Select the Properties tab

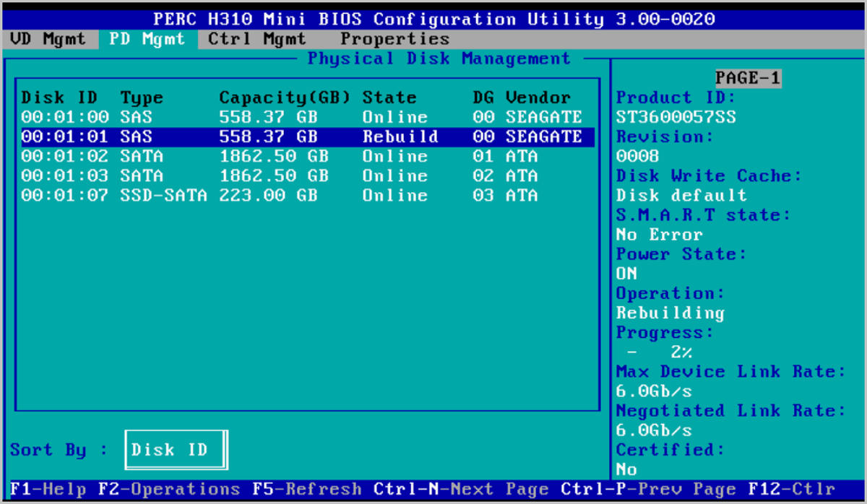(x=394, y=39)
